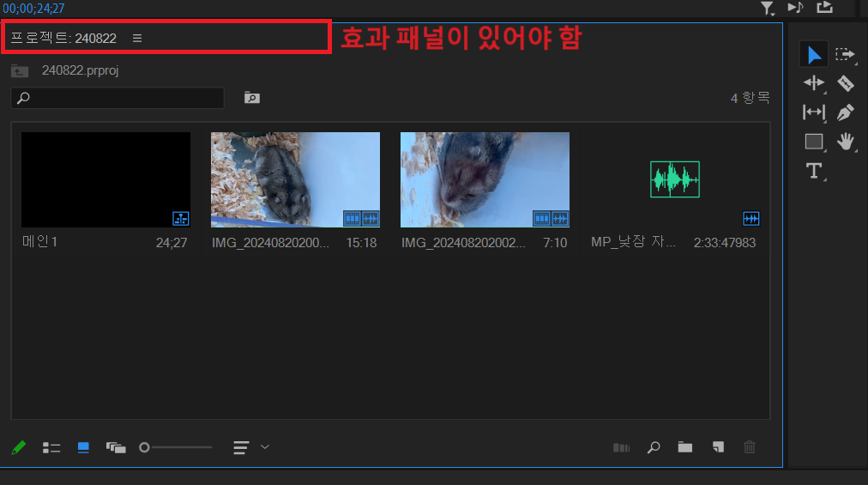Image resolution: width=868 pixels, height=485 pixels.
Task: Click the export frame icon at top
Action: click(x=825, y=7)
